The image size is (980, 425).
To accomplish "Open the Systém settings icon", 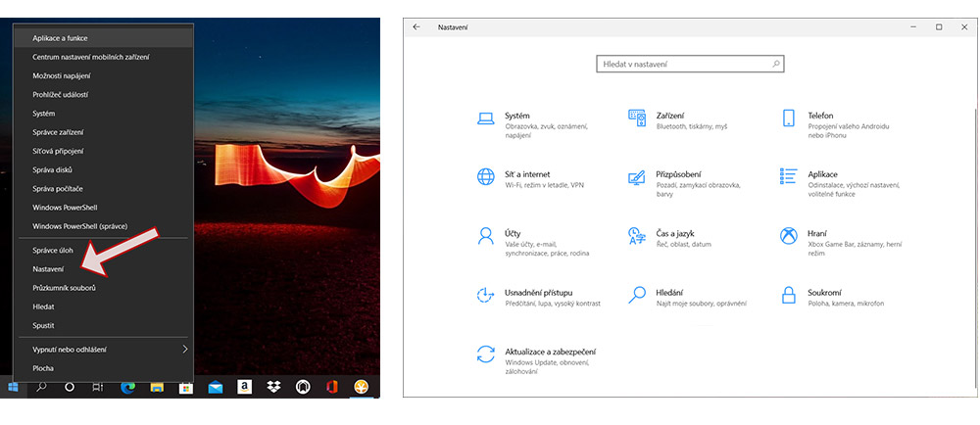I will point(485,118).
